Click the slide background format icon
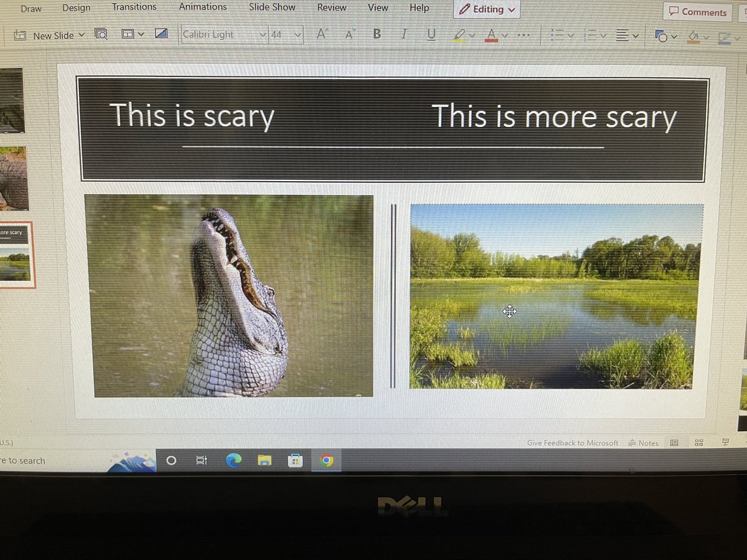Viewport: 747px width, 560px height. (x=161, y=34)
